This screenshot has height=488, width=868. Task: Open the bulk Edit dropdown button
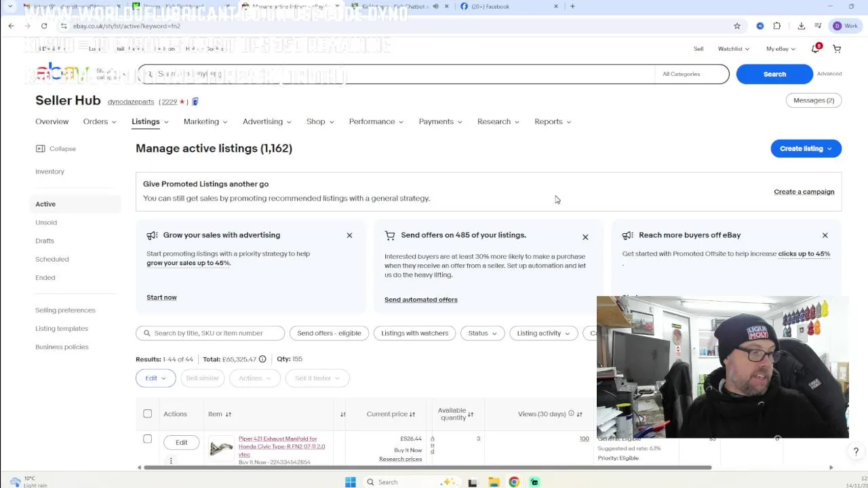pyautogui.click(x=155, y=378)
